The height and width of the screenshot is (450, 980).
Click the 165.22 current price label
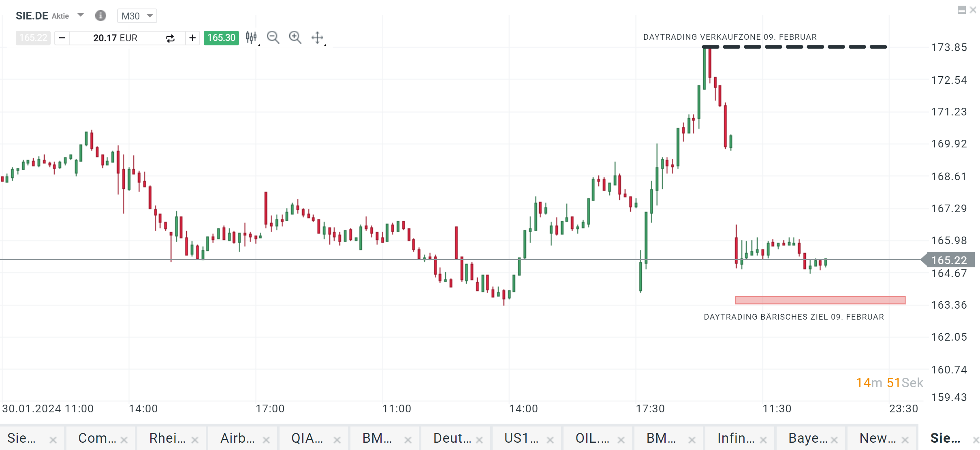click(x=949, y=260)
